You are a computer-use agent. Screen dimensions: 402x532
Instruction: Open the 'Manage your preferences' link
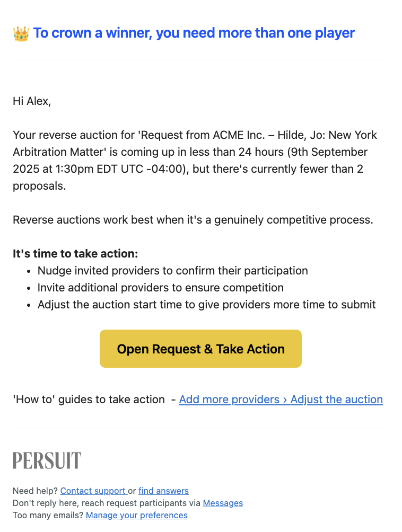tap(136, 516)
